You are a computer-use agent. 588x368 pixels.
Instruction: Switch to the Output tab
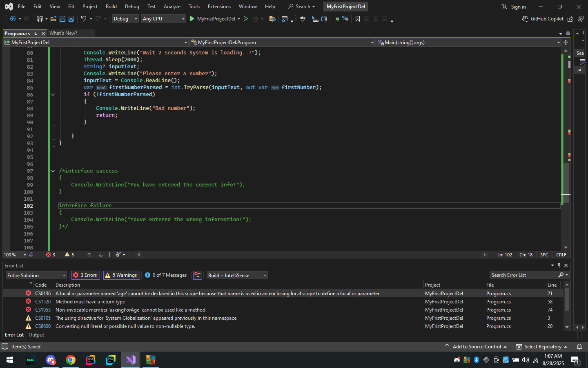pyautogui.click(x=36, y=335)
